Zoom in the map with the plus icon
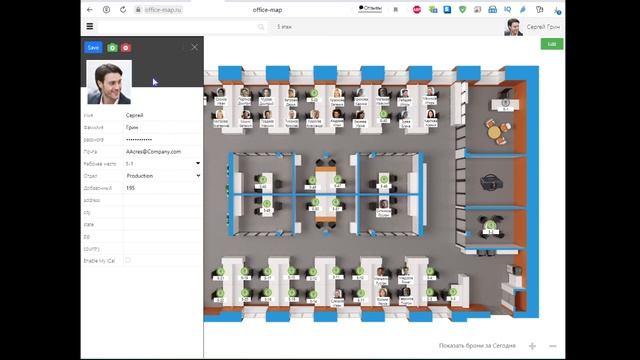640x360 pixels. tap(532, 346)
